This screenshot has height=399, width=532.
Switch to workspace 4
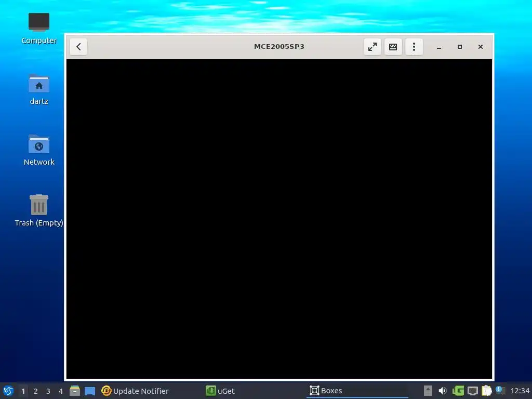tap(61, 391)
